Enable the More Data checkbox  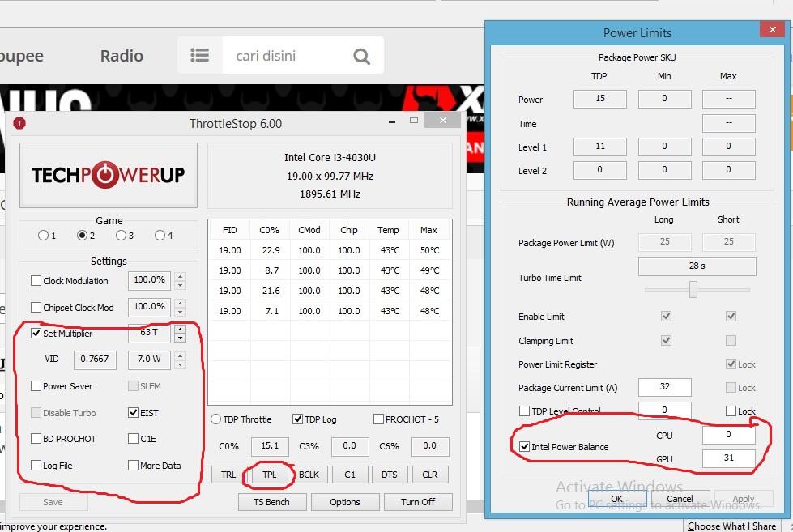point(133,466)
